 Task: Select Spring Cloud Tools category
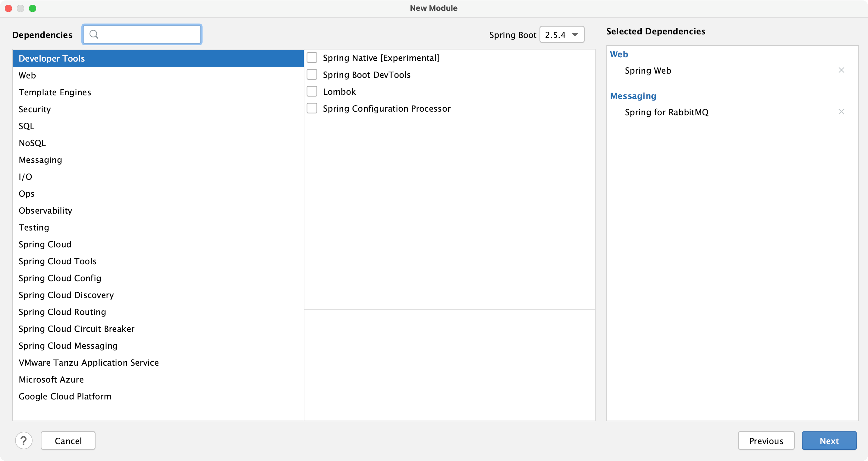pos(158,261)
